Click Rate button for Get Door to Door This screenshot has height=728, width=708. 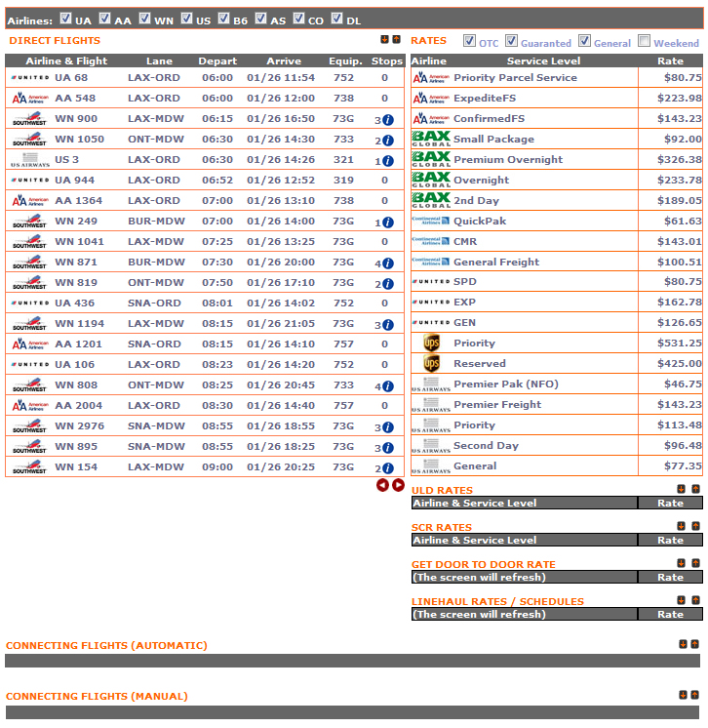point(670,578)
